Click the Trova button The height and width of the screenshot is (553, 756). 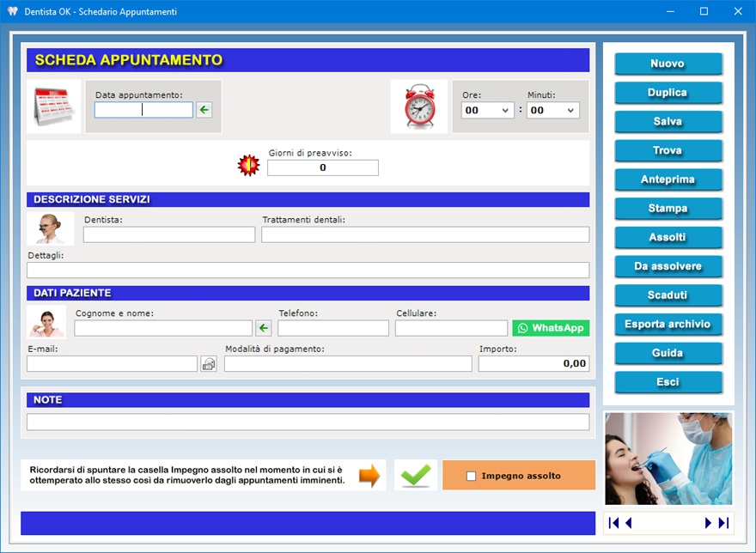(668, 150)
